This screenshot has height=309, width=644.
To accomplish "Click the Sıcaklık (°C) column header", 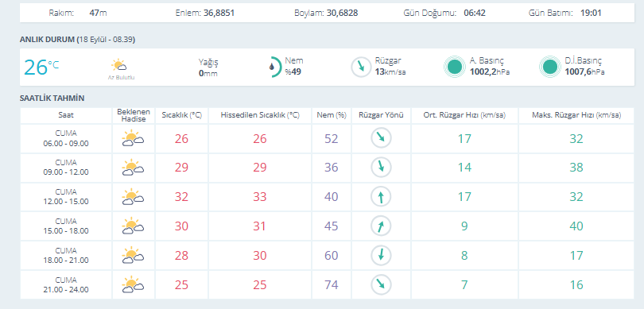I will coord(181,115).
